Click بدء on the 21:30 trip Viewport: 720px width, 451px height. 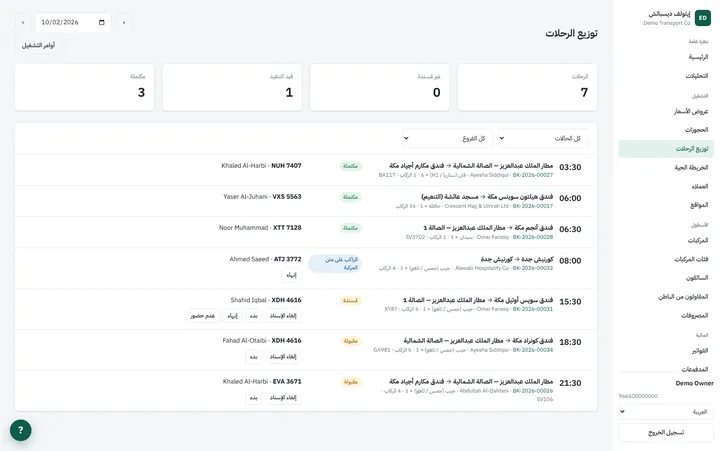pos(253,398)
